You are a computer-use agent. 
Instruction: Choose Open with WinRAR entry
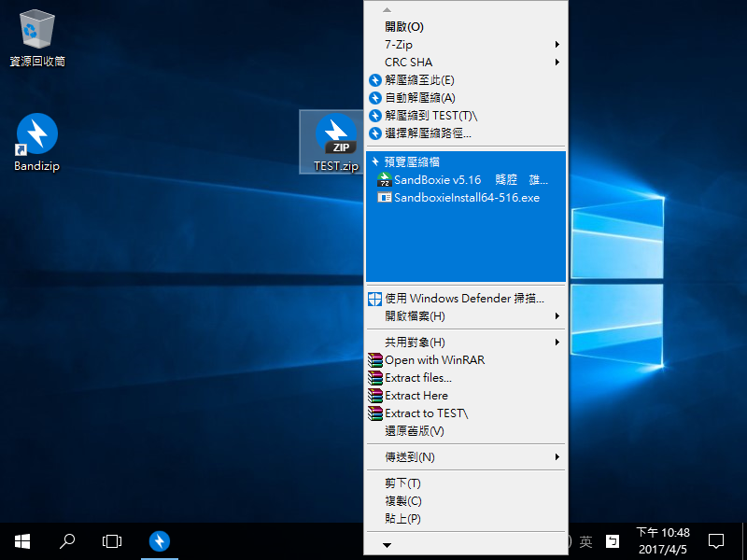click(466, 360)
